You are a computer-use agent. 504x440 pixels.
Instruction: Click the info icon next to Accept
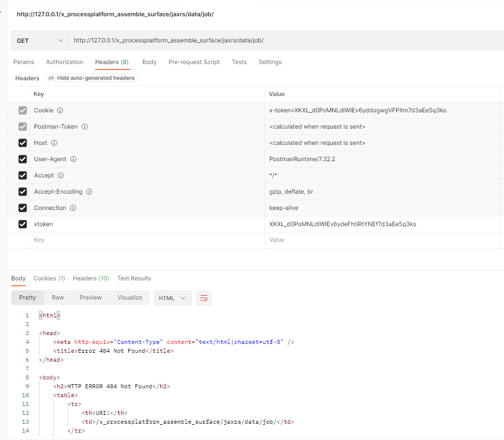pos(61,175)
